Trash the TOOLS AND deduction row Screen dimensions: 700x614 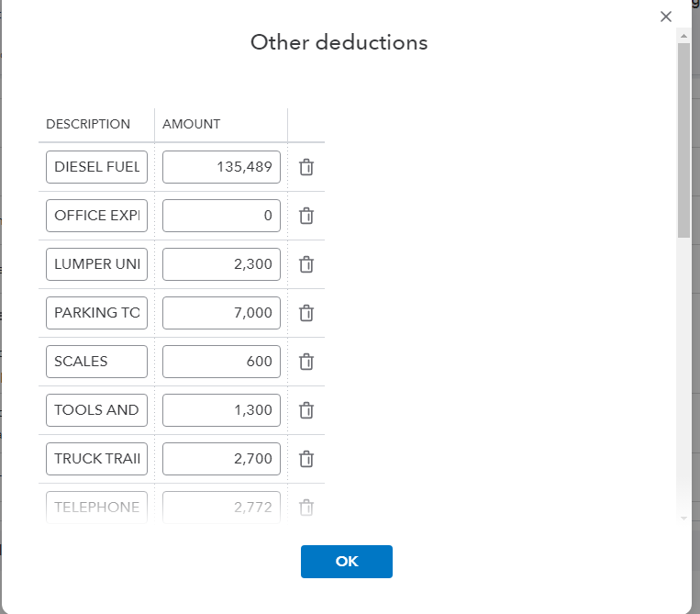tap(306, 410)
